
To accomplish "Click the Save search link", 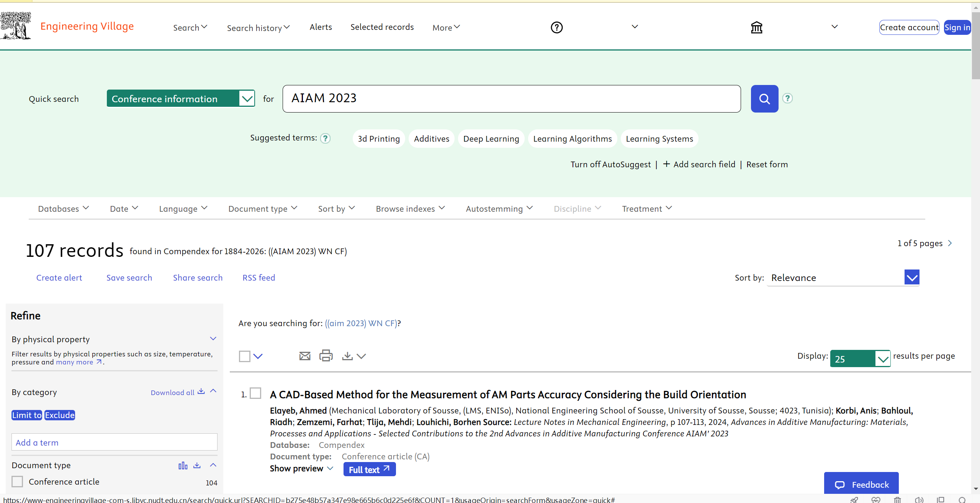I will click(129, 278).
